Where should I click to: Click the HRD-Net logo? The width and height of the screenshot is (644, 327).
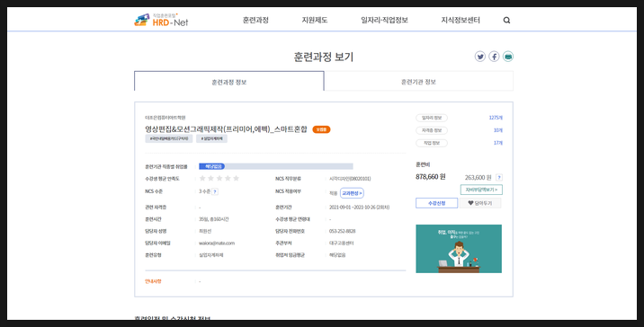[161, 20]
